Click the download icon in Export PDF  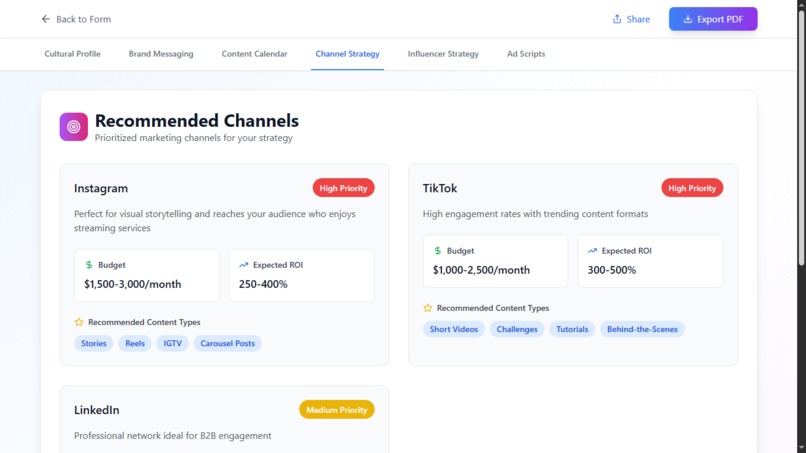coord(687,19)
